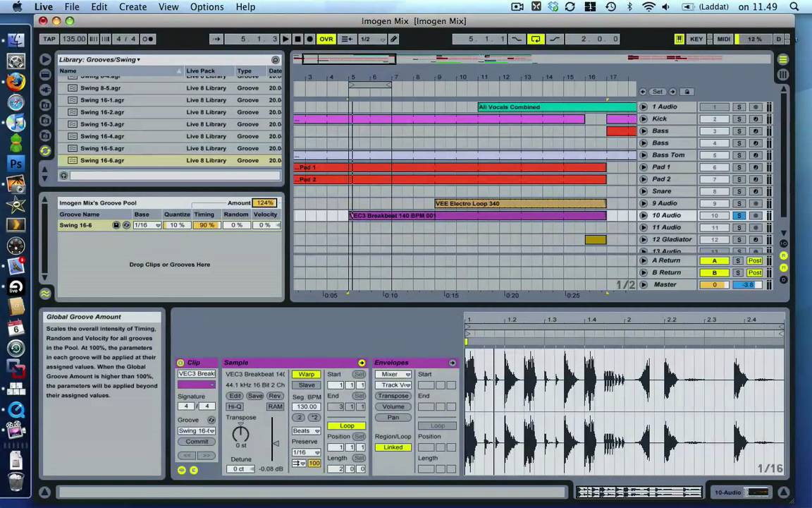The height and width of the screenshot is (508, 812).
Task: Open the View menu
Action: 168,7
